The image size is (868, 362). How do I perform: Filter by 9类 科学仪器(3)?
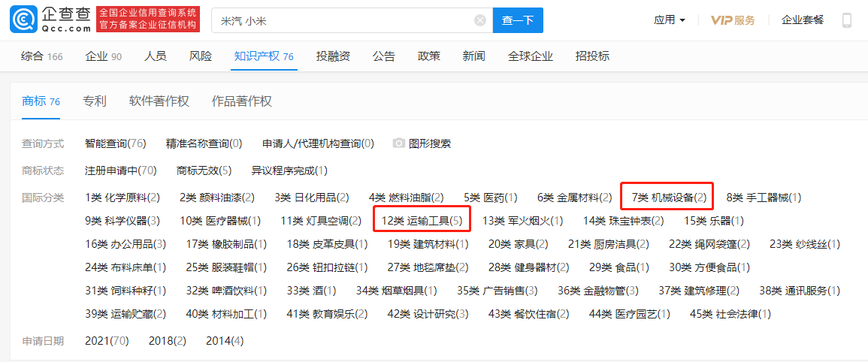[x=123, y=221]
